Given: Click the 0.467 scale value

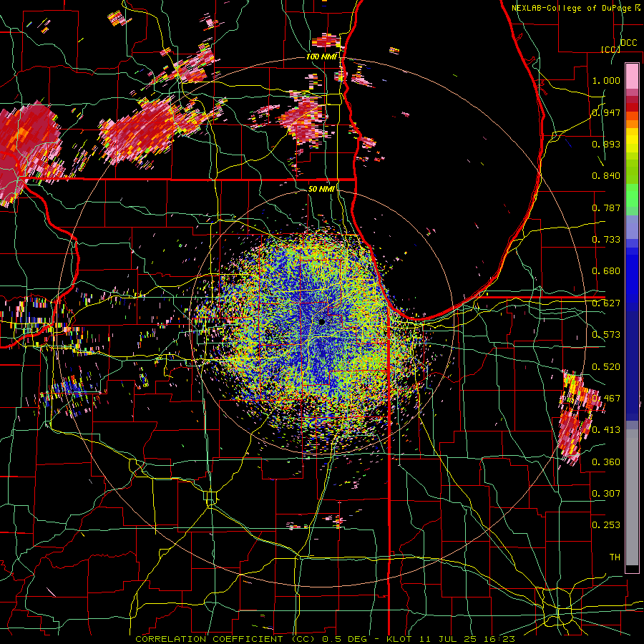Looking at the screenshot, I should click(x=606, y=399).
